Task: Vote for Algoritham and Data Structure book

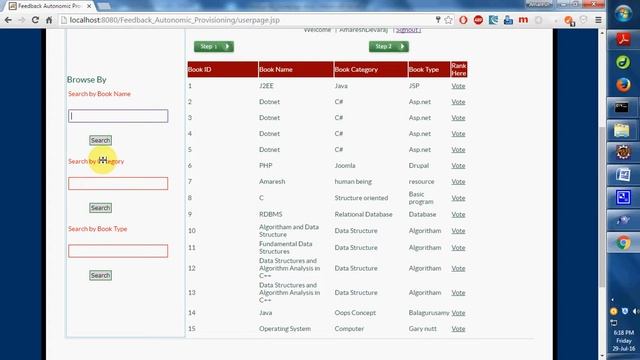Action: click(x=458, y=231)
